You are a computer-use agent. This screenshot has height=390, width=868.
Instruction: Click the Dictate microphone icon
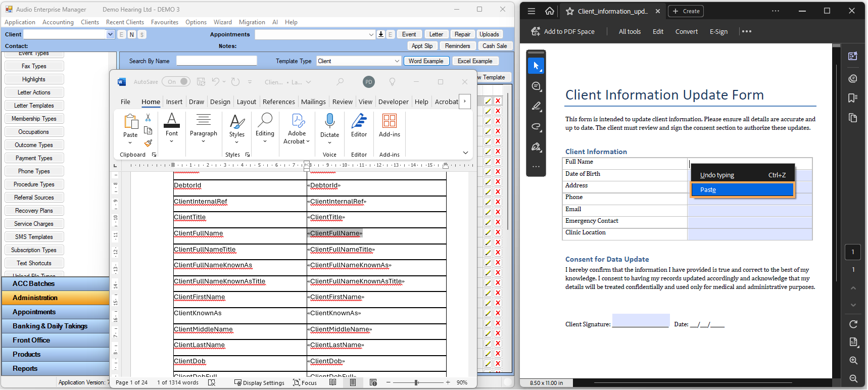329,121
